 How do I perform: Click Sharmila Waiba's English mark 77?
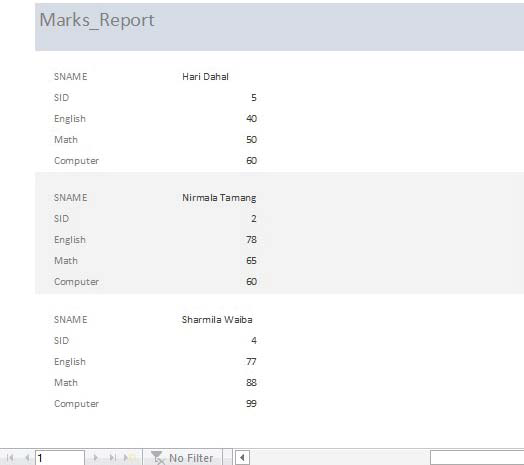click(x=251, y=362)
